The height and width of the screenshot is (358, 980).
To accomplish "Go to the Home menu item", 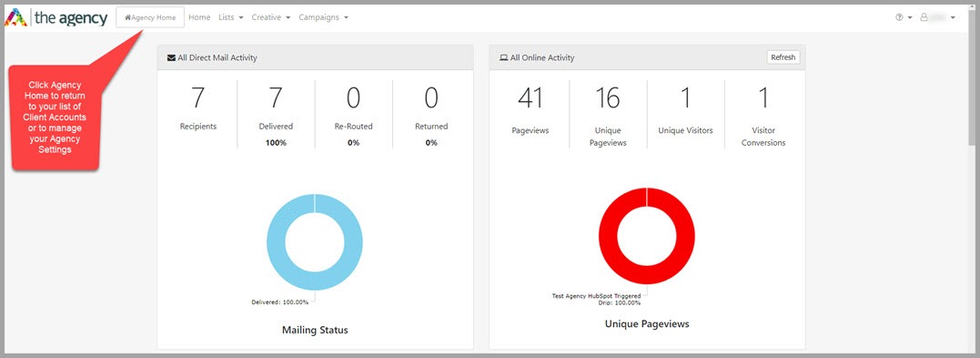I will pos(199,17).
